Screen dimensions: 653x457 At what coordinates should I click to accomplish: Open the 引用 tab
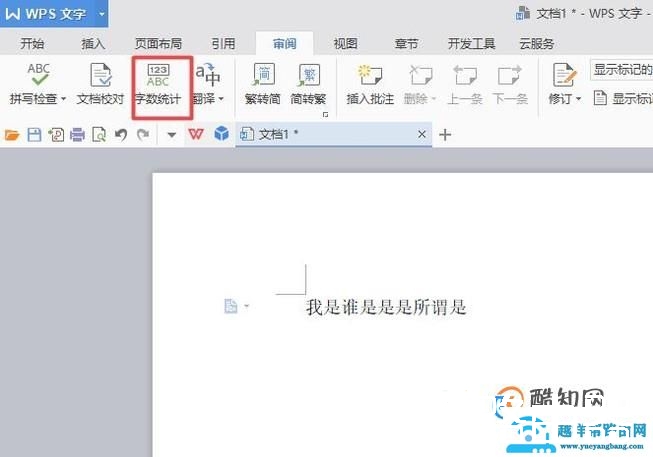tap(223, 43)
